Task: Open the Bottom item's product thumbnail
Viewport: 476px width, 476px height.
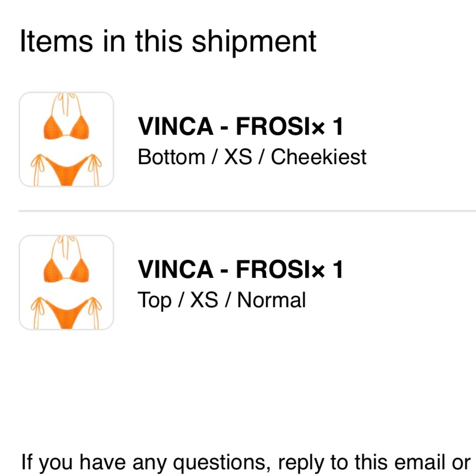Action: [66, 139]
